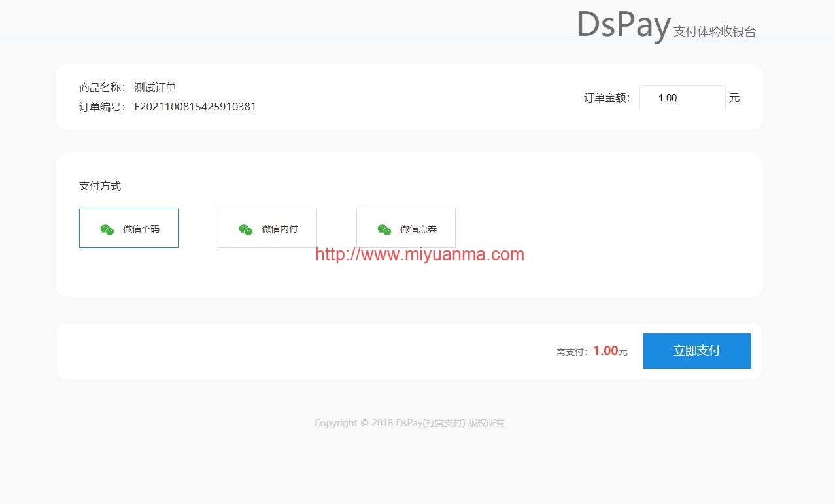Screen dimensions: 835x504
Task: Click WeChat icon in 微信内付 option
Action: [246, 229]
